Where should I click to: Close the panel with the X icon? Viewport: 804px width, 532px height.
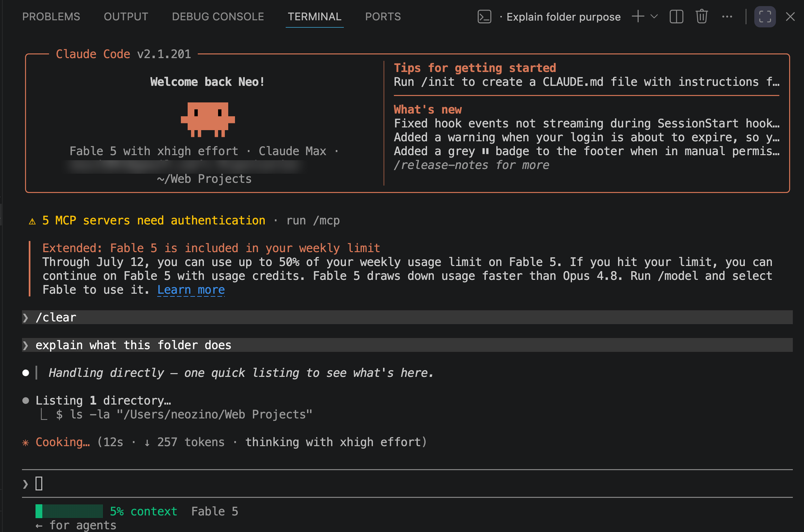point(790,17)
